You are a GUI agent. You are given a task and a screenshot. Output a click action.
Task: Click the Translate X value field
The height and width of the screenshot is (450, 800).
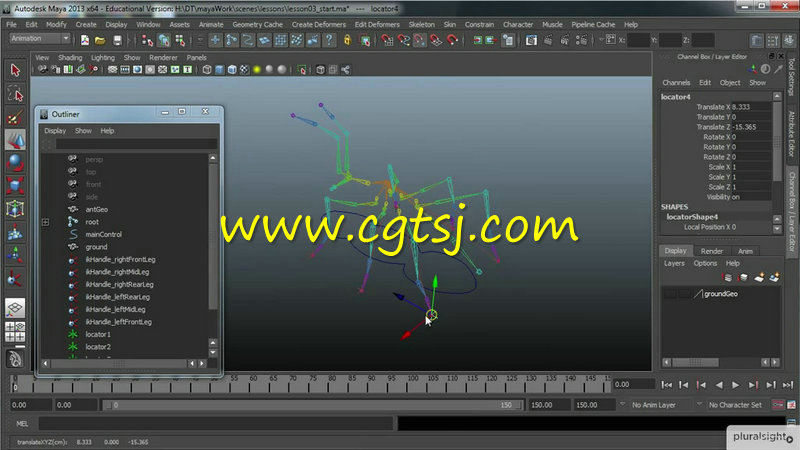click(751, 107)
